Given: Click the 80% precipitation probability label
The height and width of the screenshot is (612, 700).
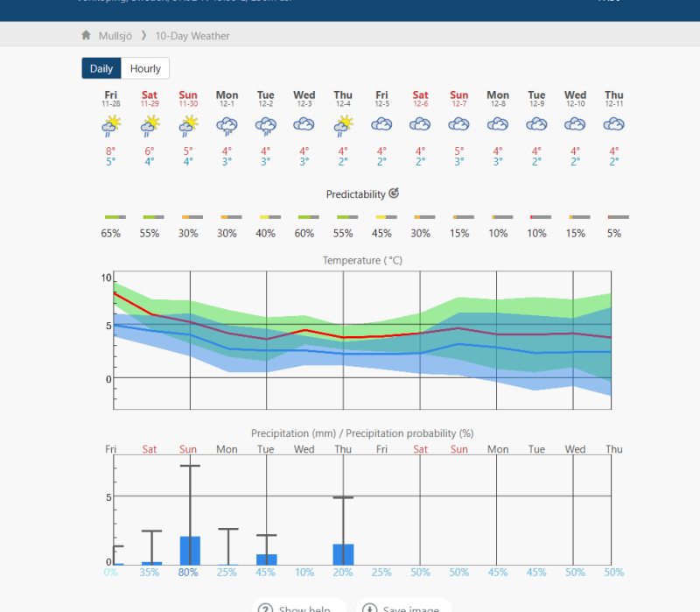Looking at the screenshot, I should point(188,573).
